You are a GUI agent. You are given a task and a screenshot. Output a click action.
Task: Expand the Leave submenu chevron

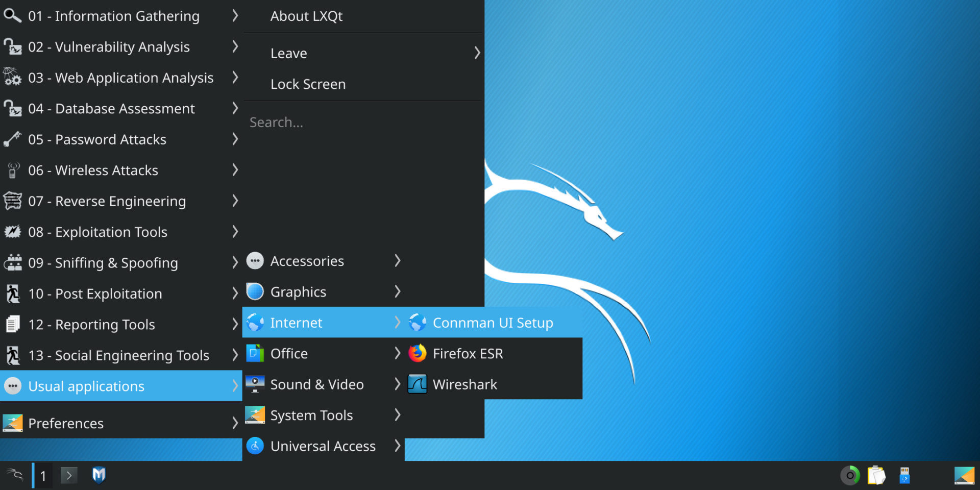click(x=477, y=53)
